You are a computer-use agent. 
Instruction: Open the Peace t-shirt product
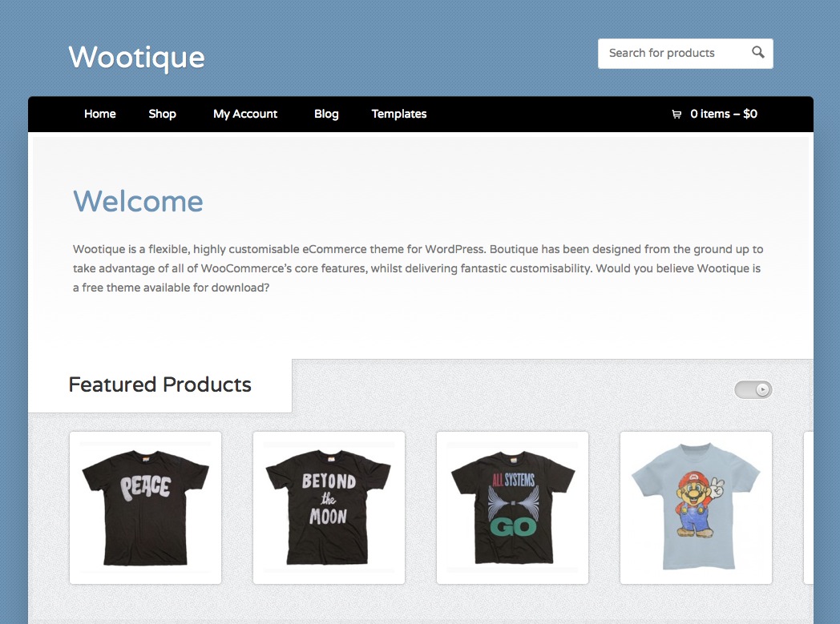(145, 507)
